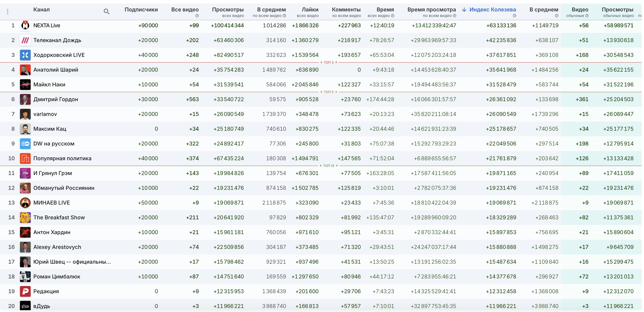Open Телеканал Дождь channel link
Screen dimensions: 644x312
(x=57, y=40)
